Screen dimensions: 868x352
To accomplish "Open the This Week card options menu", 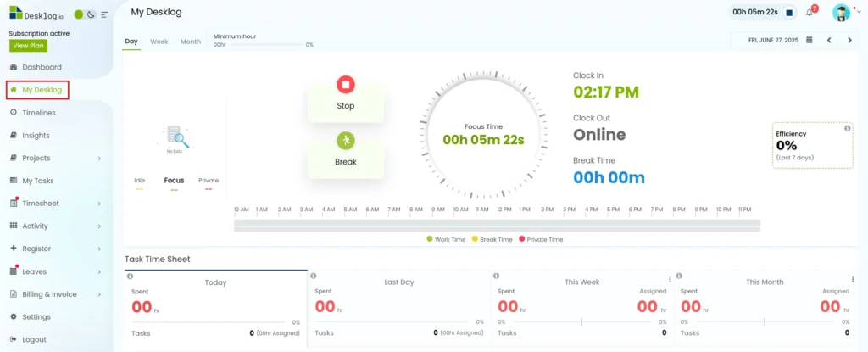I will [670, 279].
